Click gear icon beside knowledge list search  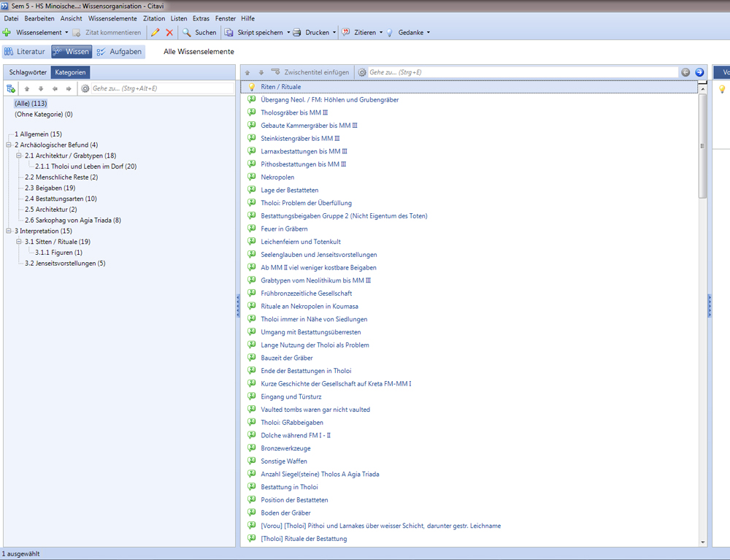click(362, 72)
